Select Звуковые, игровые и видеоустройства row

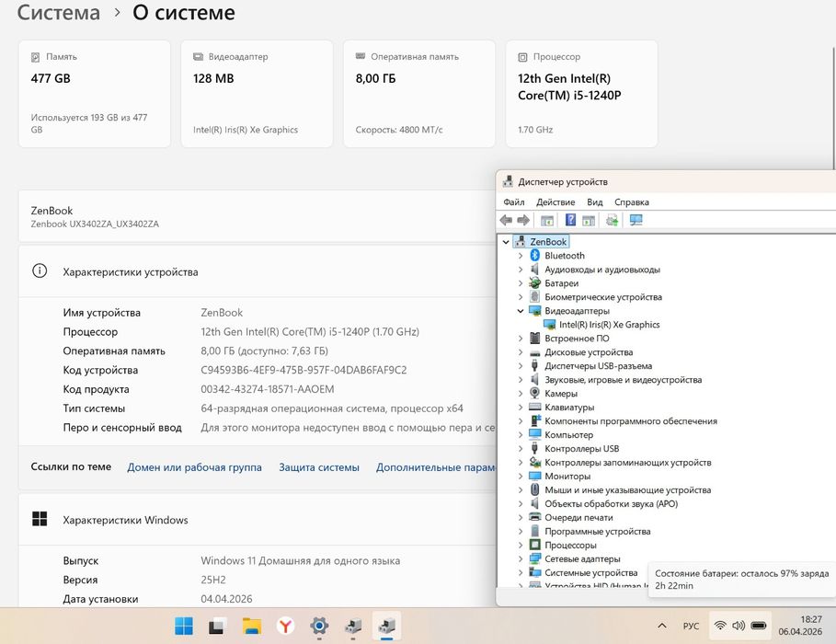tap(624, 379)
